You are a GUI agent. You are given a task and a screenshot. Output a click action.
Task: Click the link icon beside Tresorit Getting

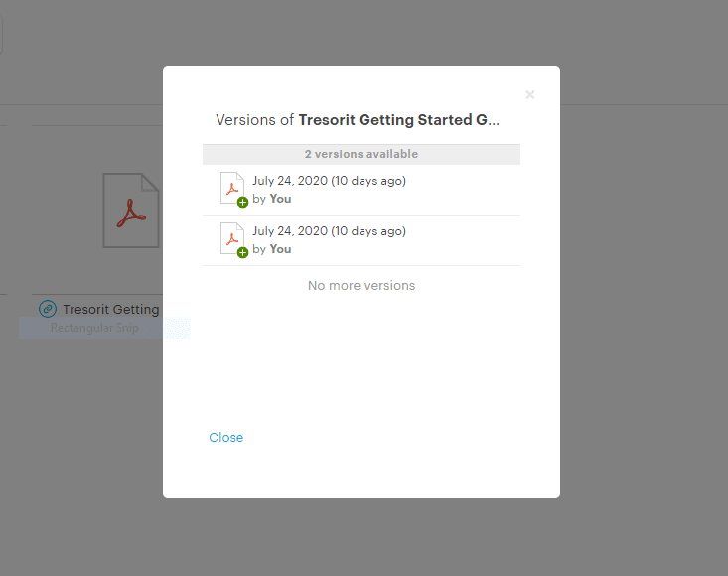(48, 309)
